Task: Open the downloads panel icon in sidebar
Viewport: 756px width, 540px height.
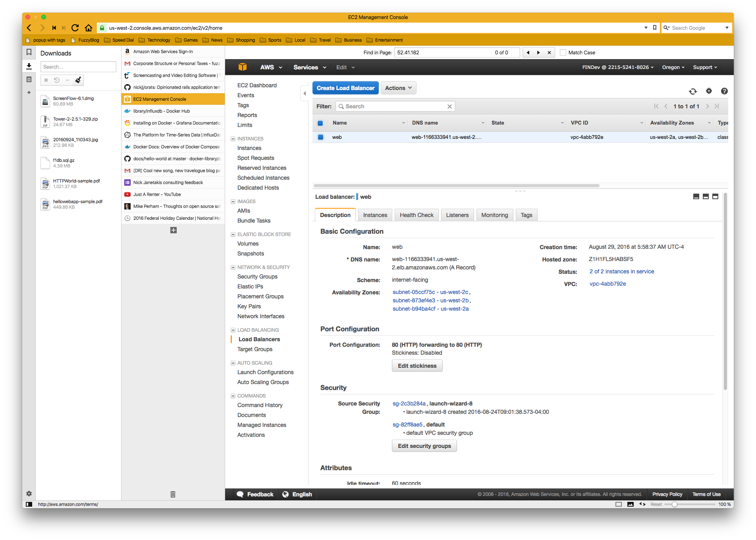Action: [29, 66]
